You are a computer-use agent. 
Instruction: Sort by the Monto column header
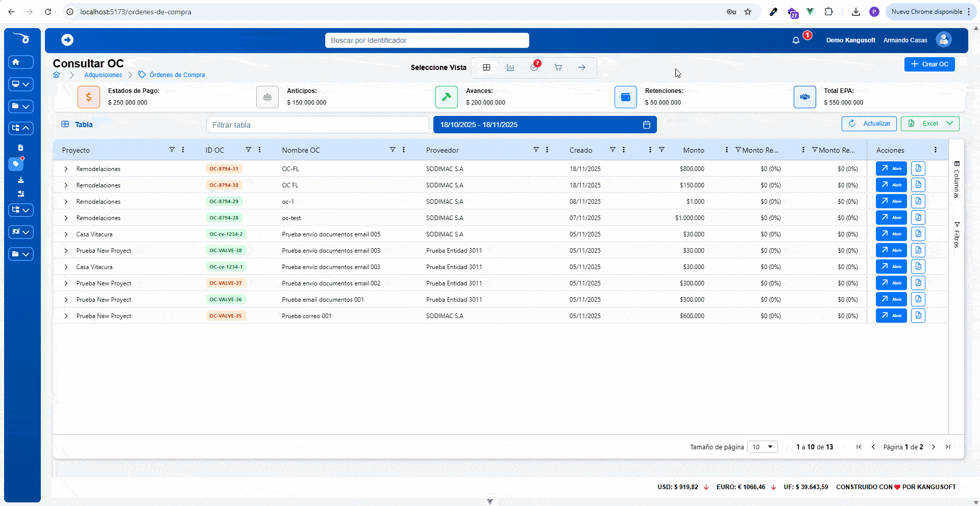click(x=694, y=150)
